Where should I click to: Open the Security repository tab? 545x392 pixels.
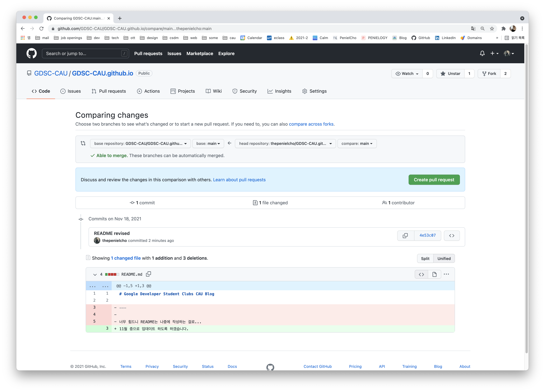pos(245,91)
